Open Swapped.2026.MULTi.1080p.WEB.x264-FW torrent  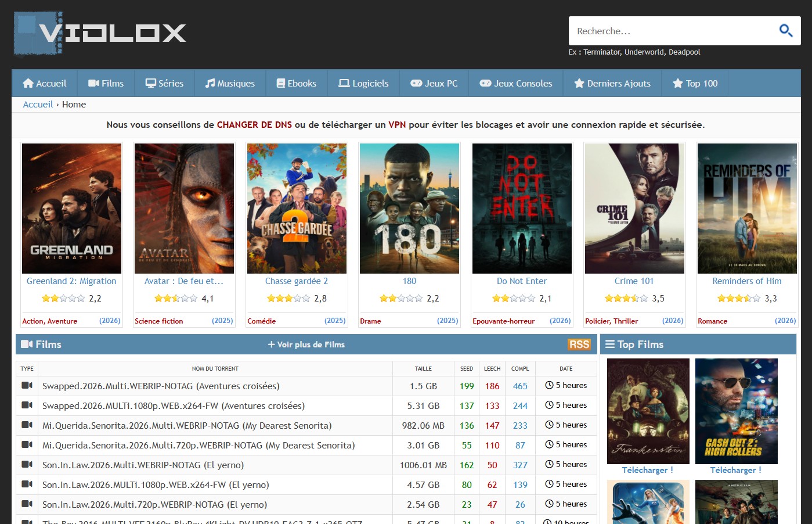pyautogui.click(x=174, y=405)
